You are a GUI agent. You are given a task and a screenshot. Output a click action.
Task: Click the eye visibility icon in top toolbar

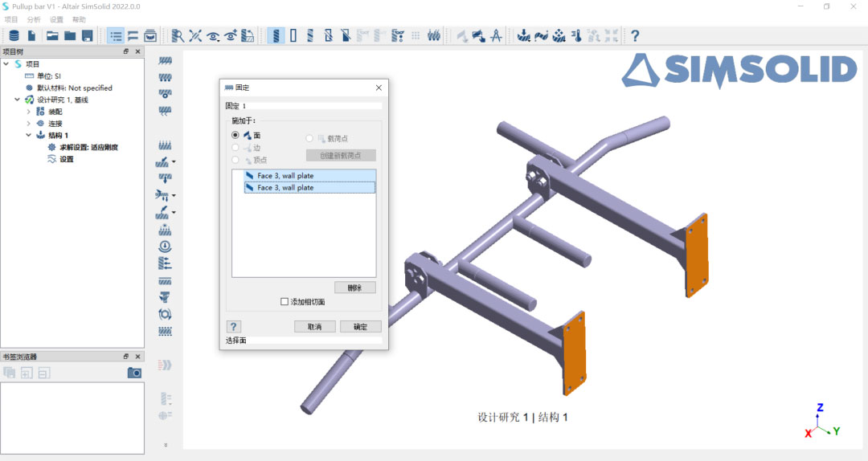(x=213, y=35)
